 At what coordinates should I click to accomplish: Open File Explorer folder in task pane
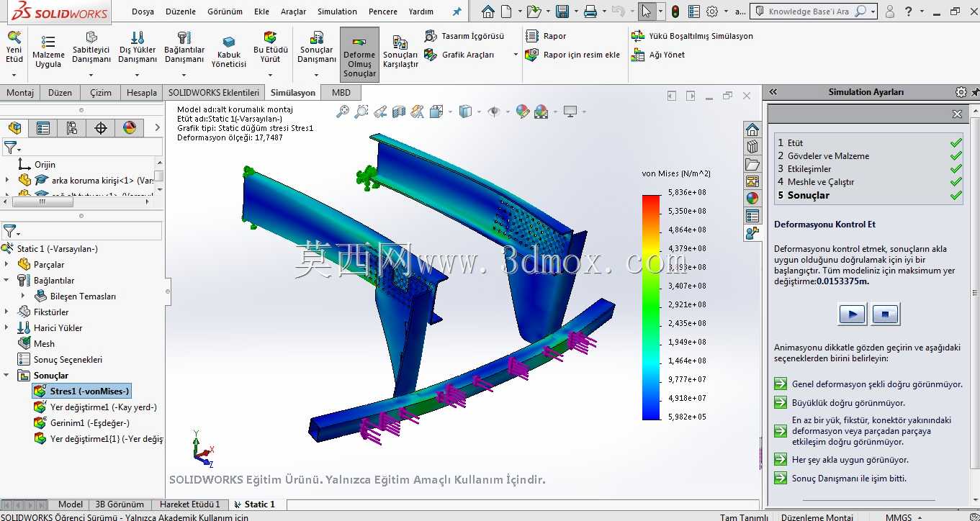point(752,164)
